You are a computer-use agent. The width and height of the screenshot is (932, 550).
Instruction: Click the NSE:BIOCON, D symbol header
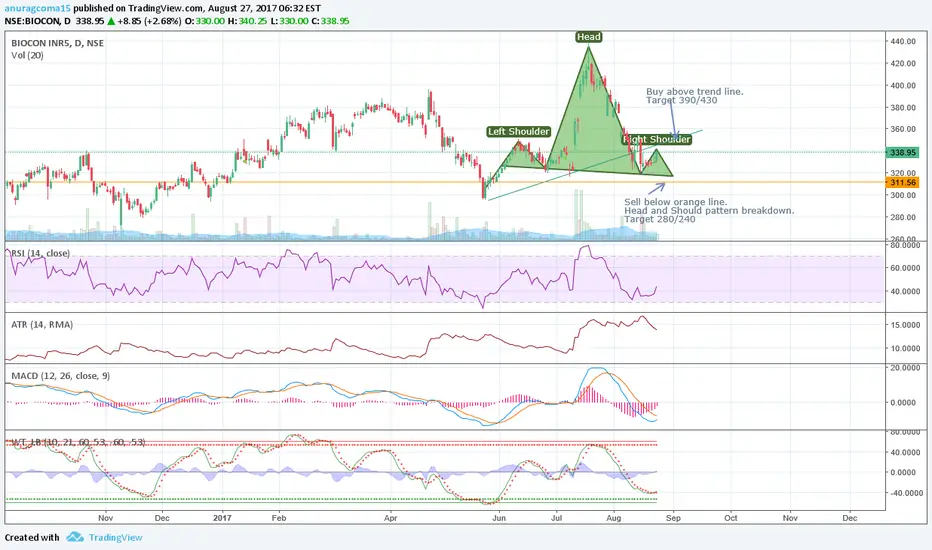pyautogui.click(x=37, y=21)
